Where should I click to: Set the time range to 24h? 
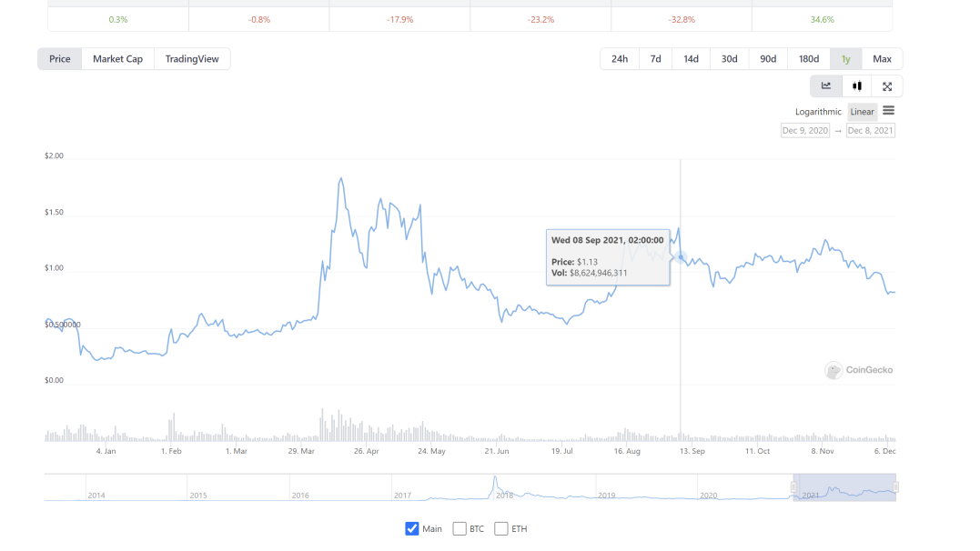[x=620, y=59]
